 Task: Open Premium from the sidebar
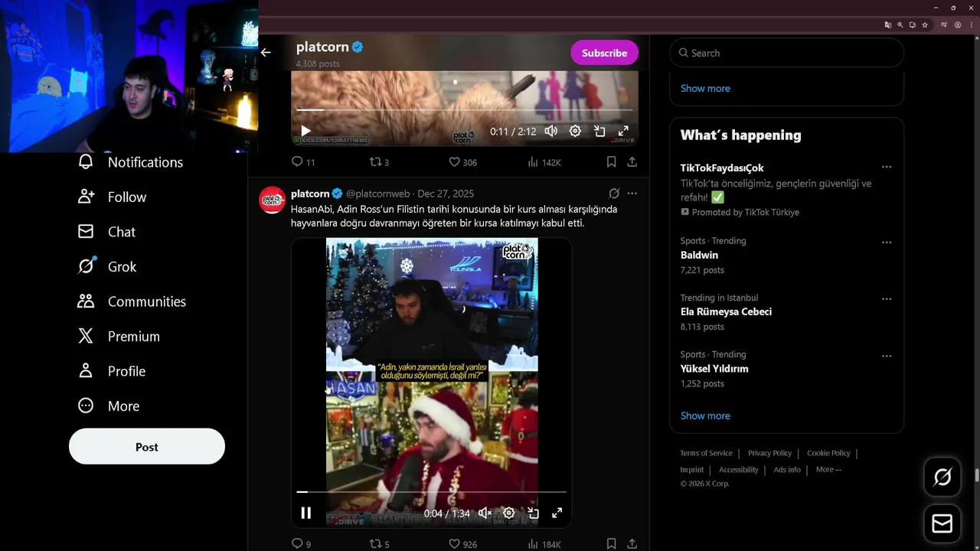119,336
